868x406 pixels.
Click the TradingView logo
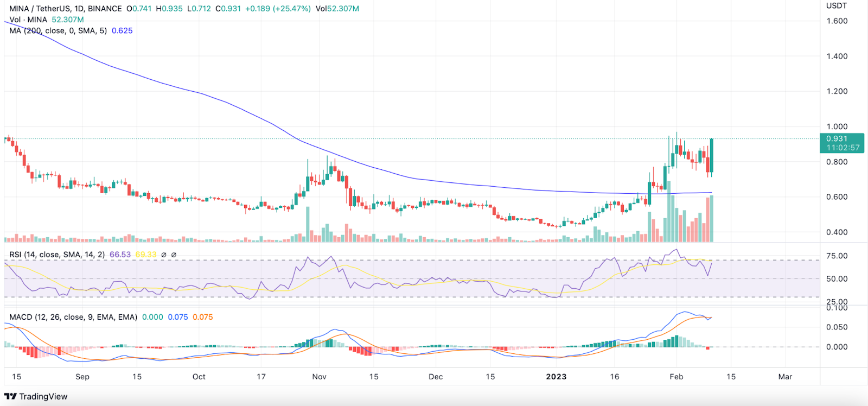(36, 396)
